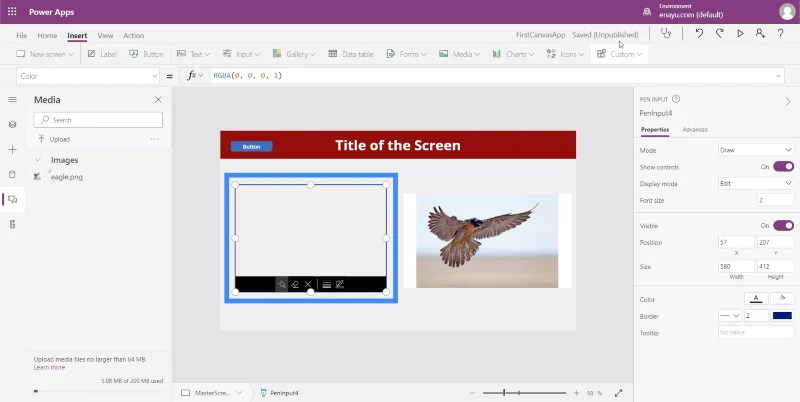Zoom out with minus icon

point(472,393)
